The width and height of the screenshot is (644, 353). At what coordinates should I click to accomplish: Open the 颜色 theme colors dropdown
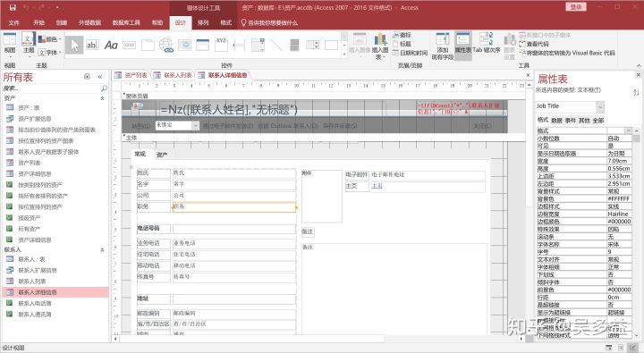pos(50,39)
